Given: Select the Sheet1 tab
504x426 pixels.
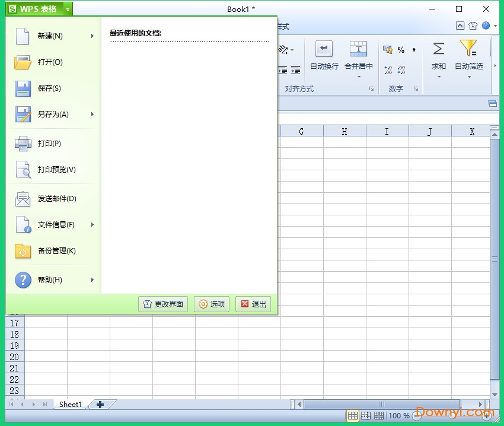Looking at the screenshot, I should tap(70, 405).
